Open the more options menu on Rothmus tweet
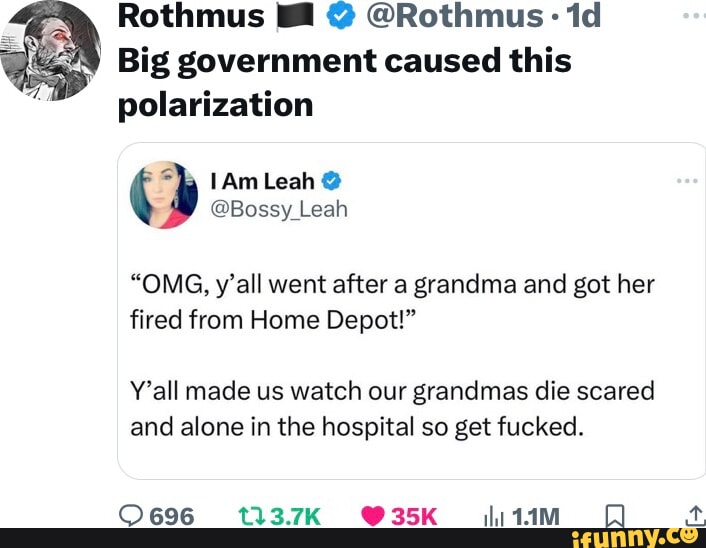706x548 pixels. 694,16
